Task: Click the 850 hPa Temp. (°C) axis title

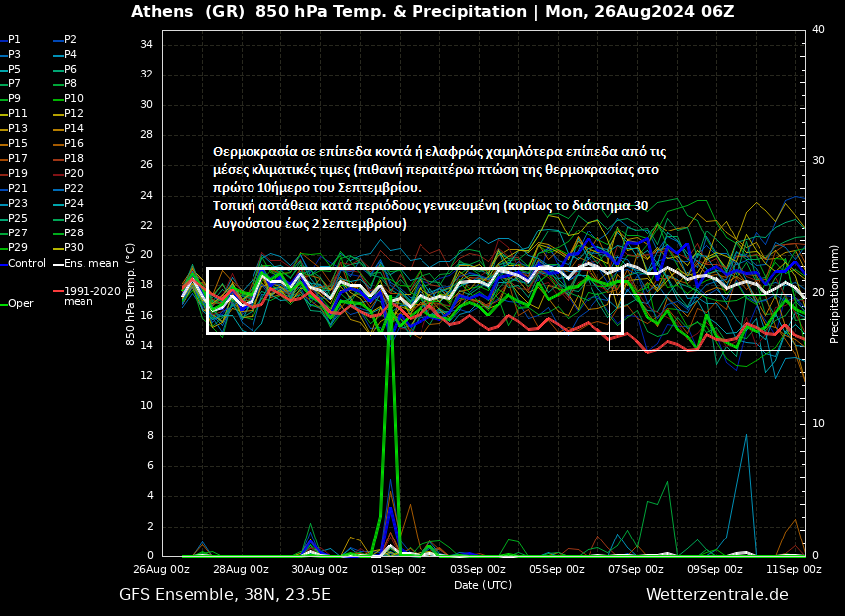Action: tap(130, 294)
